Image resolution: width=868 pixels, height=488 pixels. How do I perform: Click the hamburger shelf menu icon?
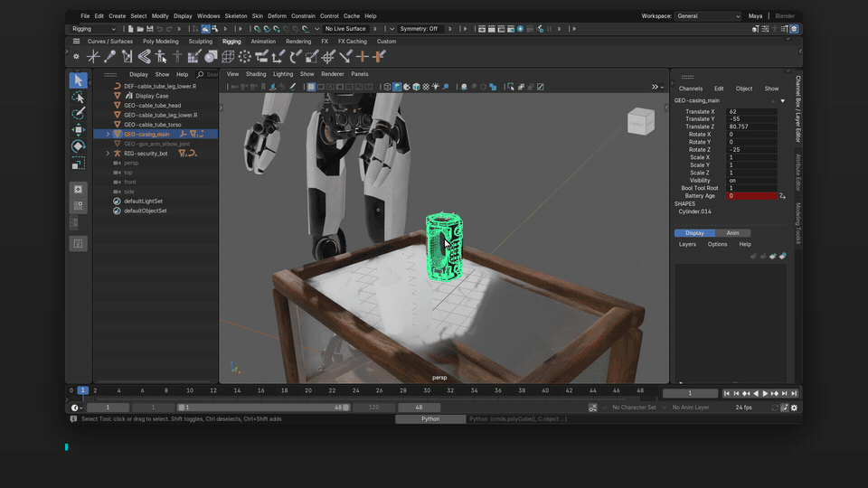(x=76, y=42)
